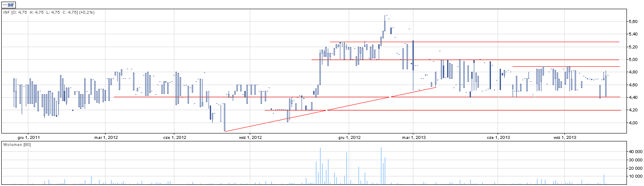Click the 5,00 price axis label
This screenshot has width=644, height=186.
coord(633,60)
